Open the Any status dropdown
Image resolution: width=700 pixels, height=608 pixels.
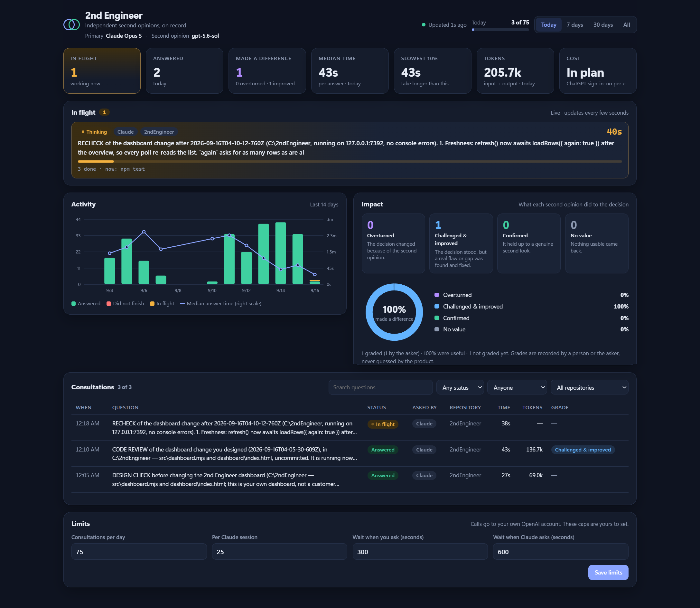click(460, 387)
